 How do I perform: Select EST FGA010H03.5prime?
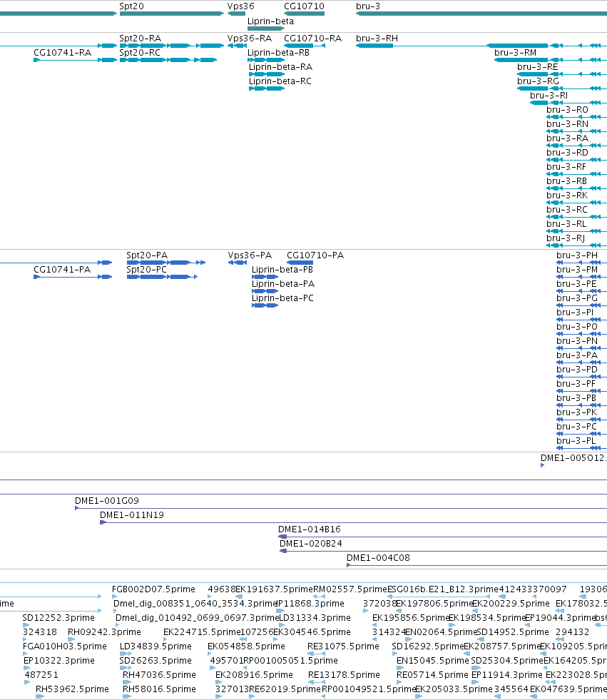[x=25, y=654]
